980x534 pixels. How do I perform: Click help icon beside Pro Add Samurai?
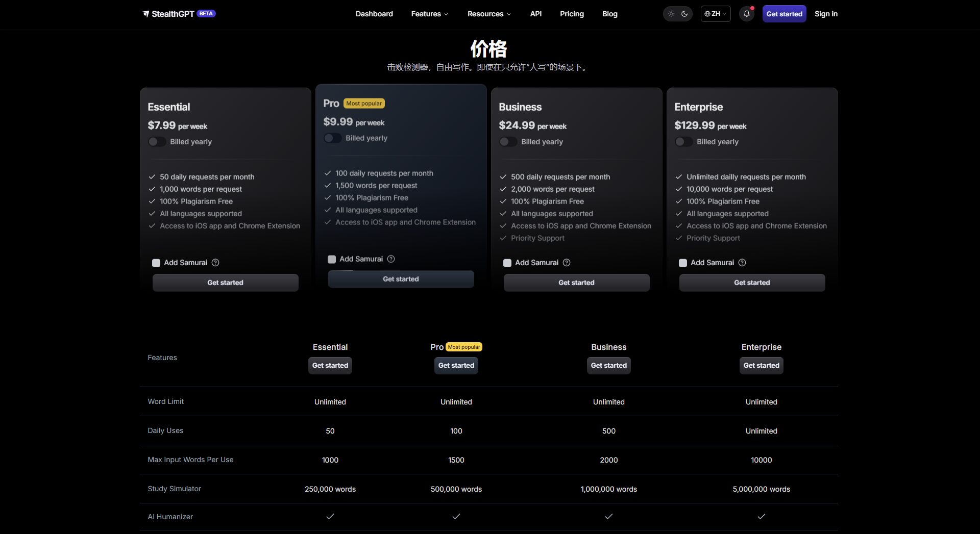click(391, 259)
